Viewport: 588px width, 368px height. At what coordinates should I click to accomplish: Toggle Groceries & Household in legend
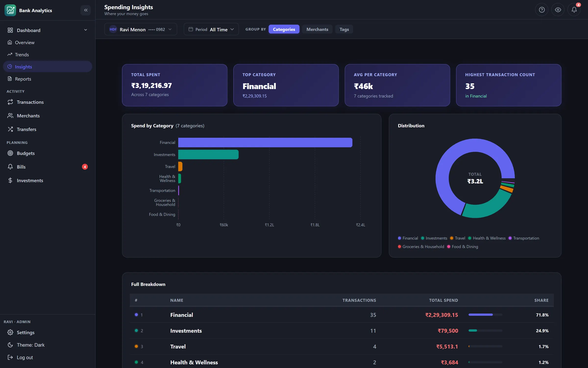pyautogui.click(x=421, y=247)
